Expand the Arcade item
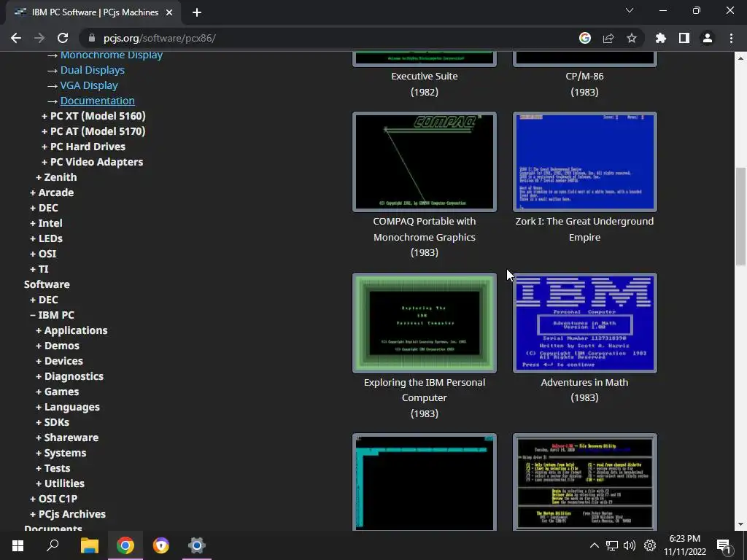The image size is (747, 560). [x=52, y=192]
